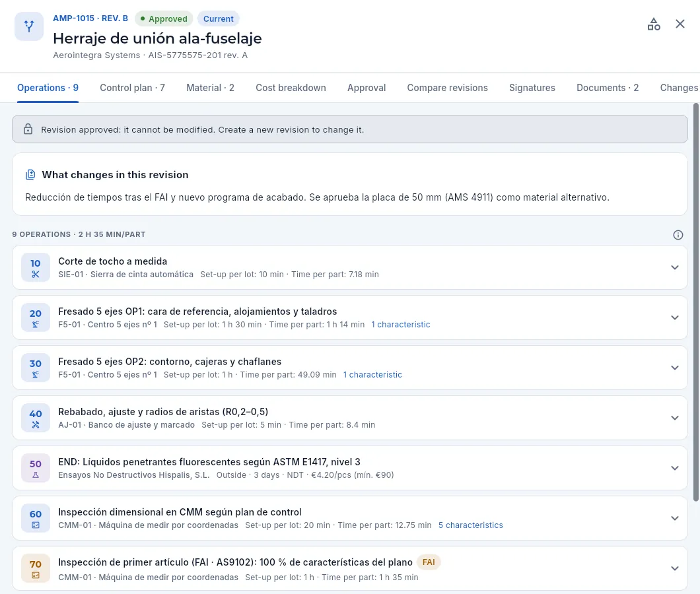Screen dimensions: 700x594
Task: View the Signatures tab
Action: [x=532, y=88]
